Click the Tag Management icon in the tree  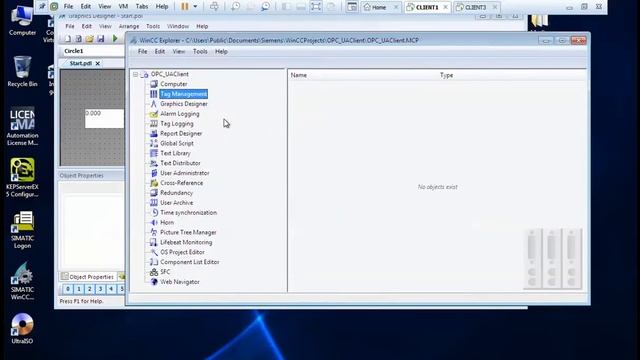pos(154,94)
